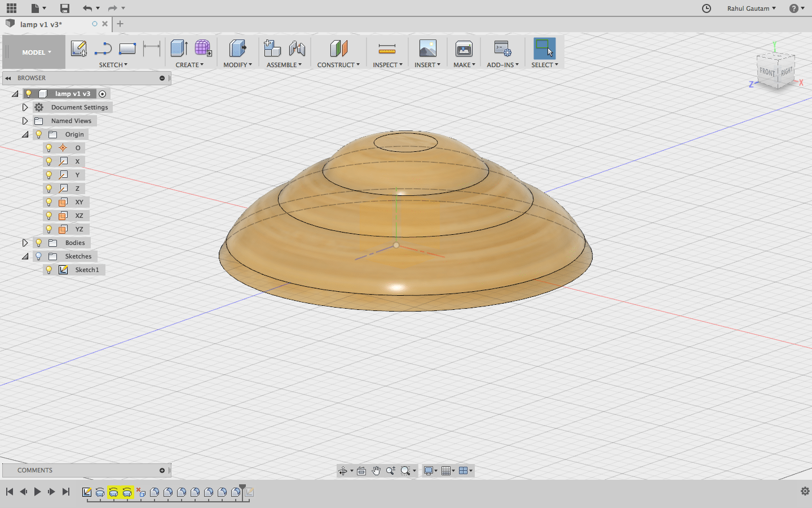The width and height of the screenshot is (812, 508).
Task: Select the Joint assemble tool
Action: point(297,49)
